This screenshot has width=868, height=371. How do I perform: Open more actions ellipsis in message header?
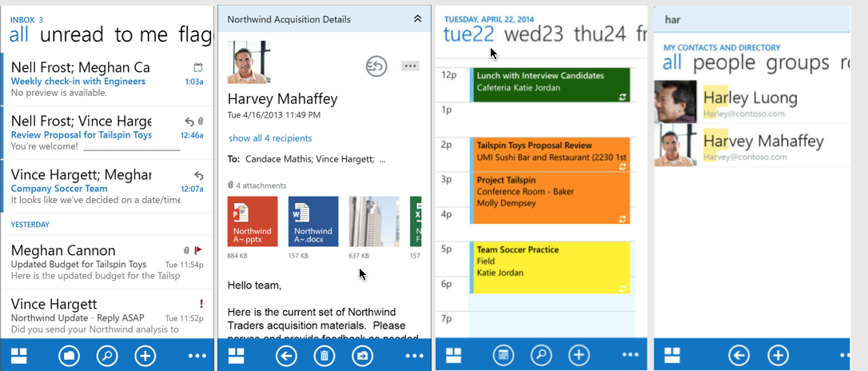(410, 66)
